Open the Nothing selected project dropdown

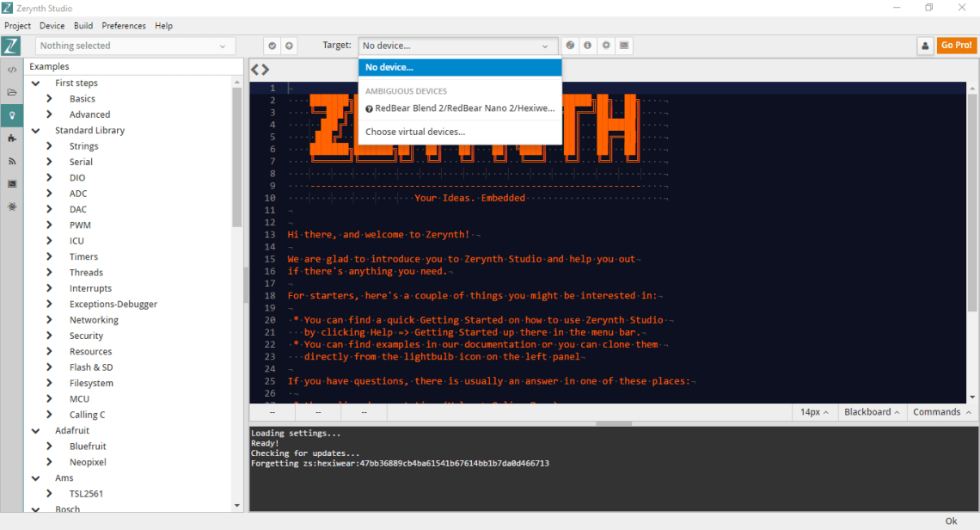135,46
